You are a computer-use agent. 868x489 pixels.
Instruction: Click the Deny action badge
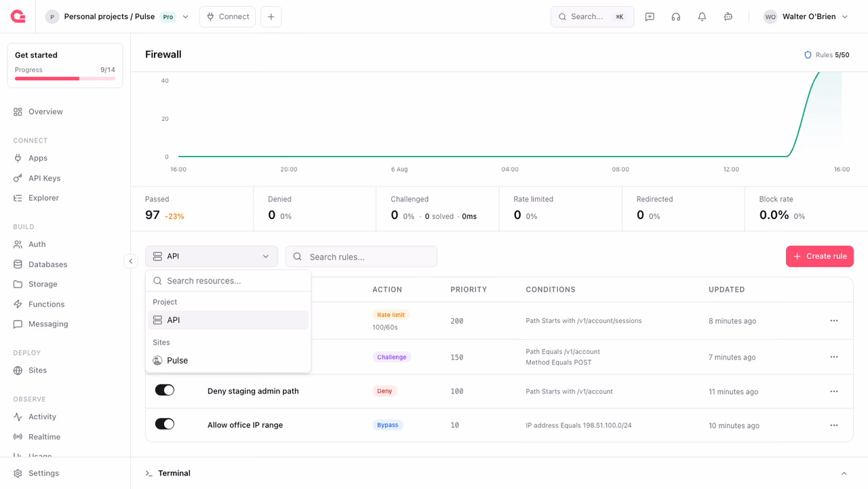point(384,391)
